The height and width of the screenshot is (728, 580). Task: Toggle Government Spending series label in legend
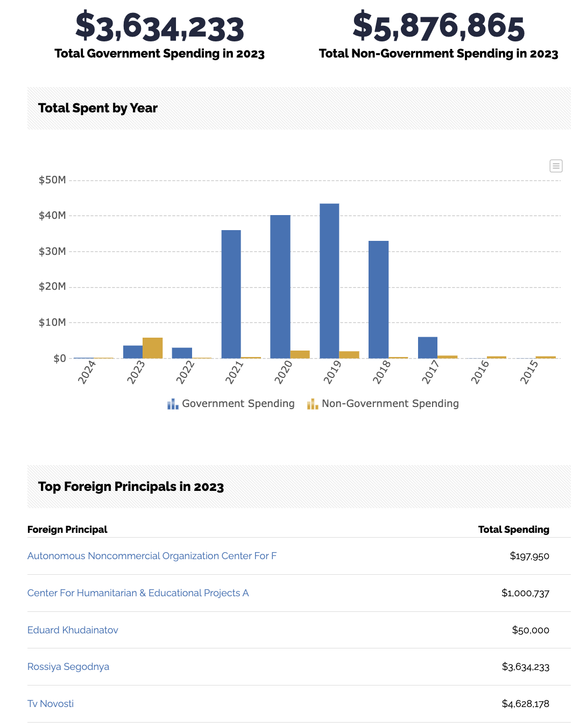click(x=238, y=404)
